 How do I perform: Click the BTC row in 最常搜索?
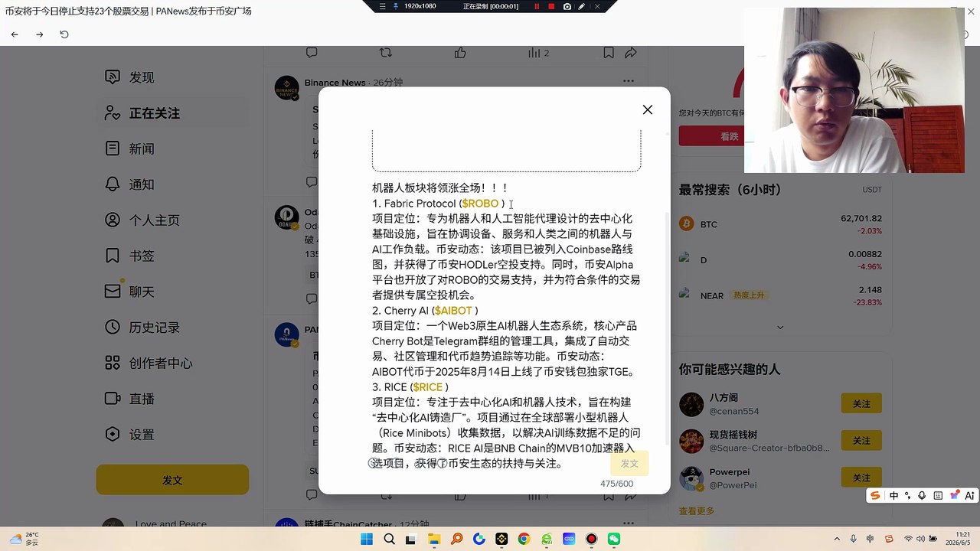(x=780, y=224)
